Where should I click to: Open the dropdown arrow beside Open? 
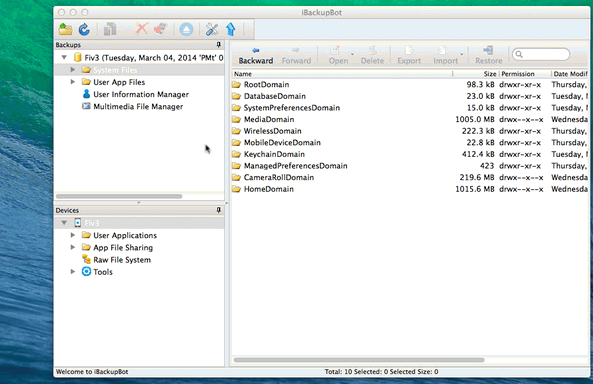pos(352,54)
